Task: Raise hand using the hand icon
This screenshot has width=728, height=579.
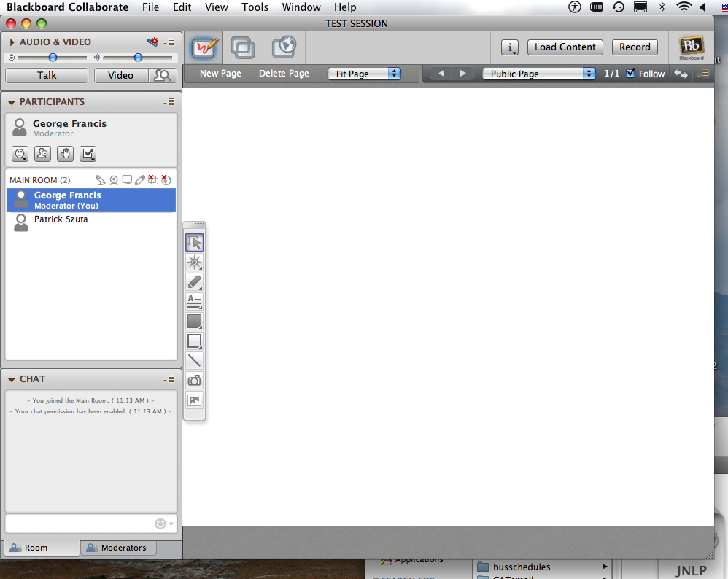Action: click(x=66, y=154)
